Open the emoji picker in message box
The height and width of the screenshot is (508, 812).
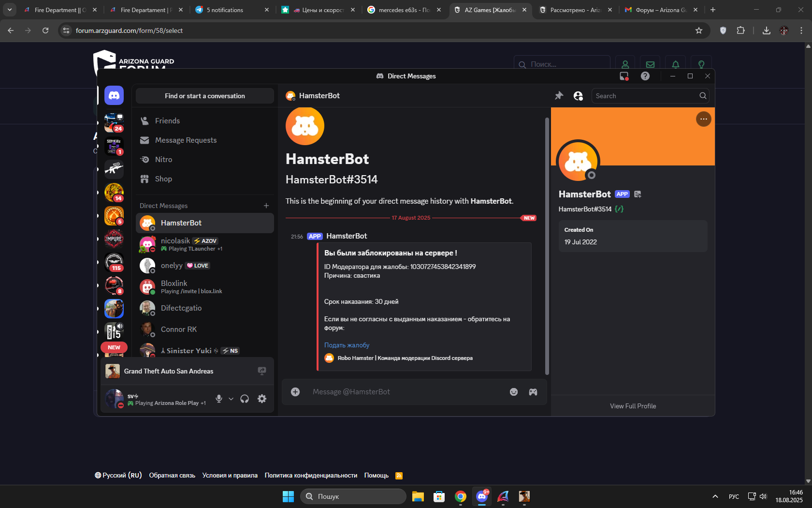(514, 392)
